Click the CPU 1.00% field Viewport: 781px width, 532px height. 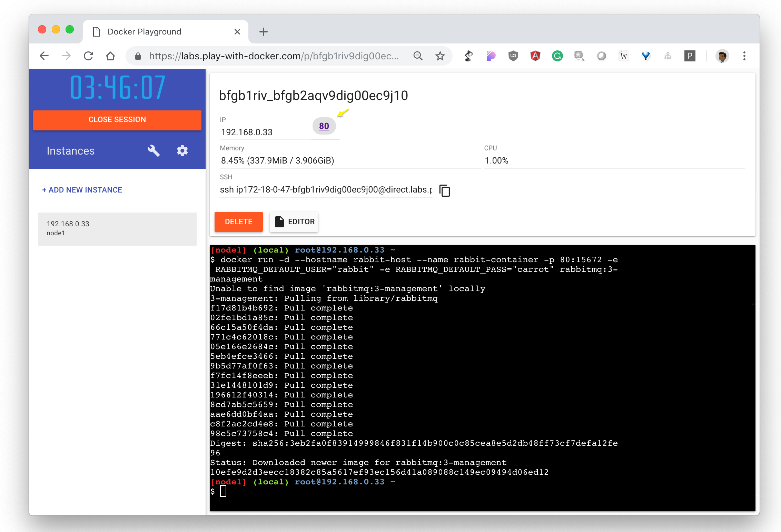614,161
